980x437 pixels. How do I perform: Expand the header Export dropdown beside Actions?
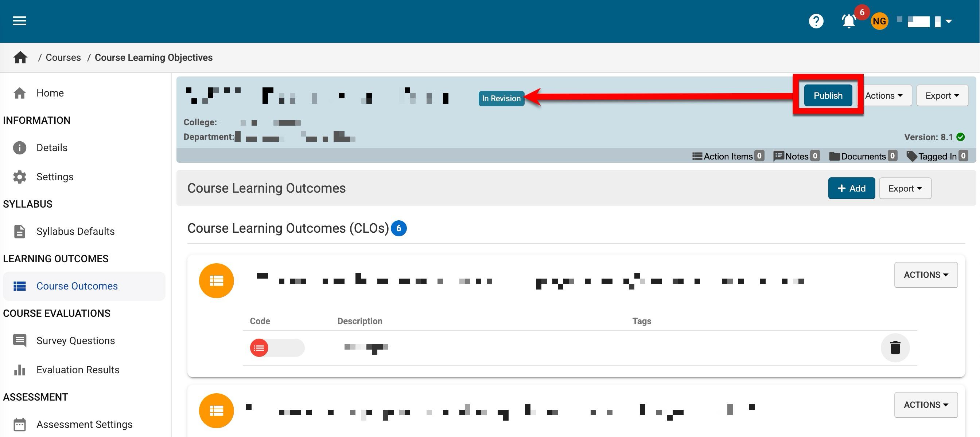coord(942,95)
